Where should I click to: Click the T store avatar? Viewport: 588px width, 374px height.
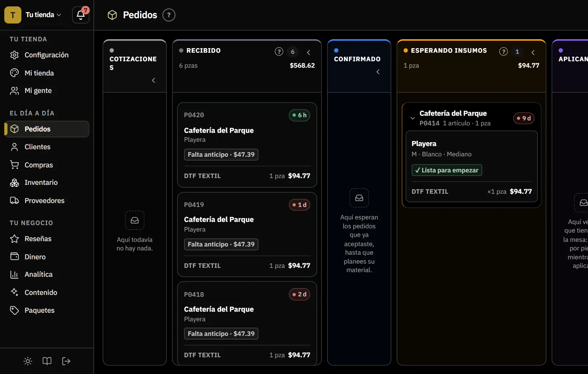coord(13,15)
